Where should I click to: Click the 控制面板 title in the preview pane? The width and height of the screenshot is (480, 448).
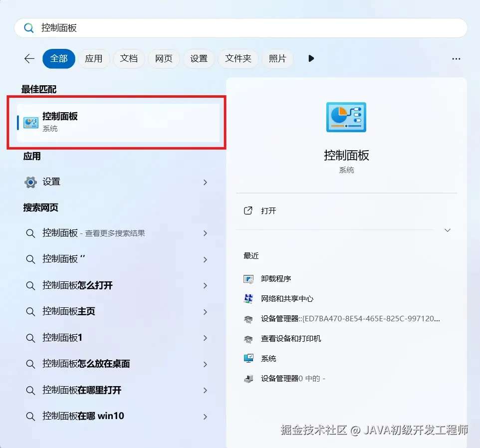coord(346,156)
